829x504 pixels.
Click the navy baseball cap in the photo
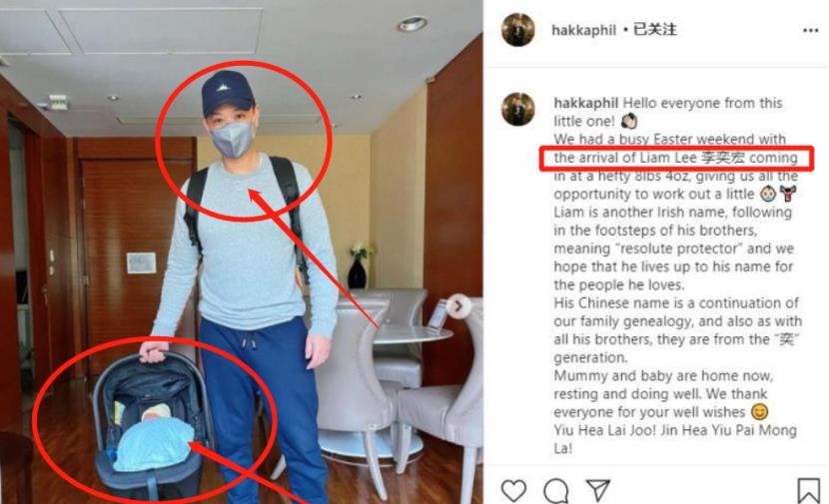coord(227,93)
